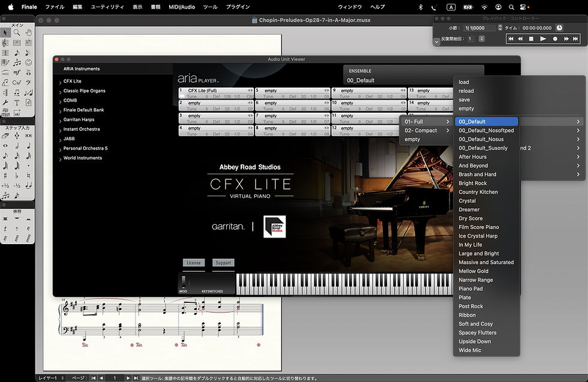The width and height of the screenshot is (588, 382).
Task: Select the Selection arrow tool
Action: [x=5, y=33]
